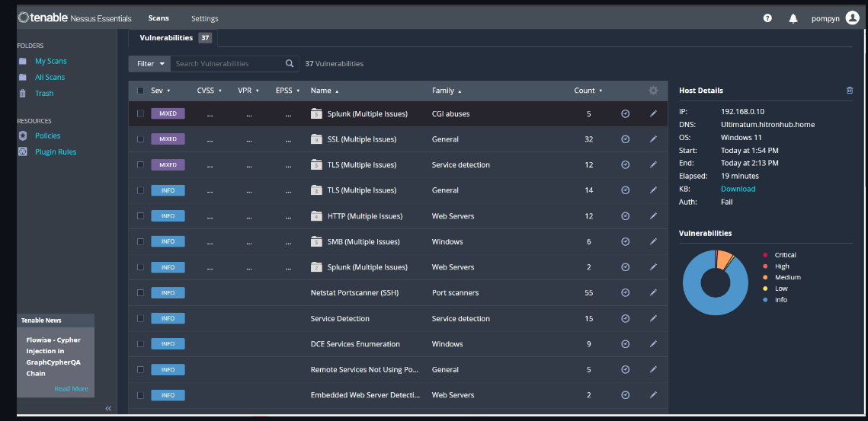The width and height of the screenshot is (868, 421).
Task: Open the Remote Services Not Using Po... entry
Action: pos(365,369)
